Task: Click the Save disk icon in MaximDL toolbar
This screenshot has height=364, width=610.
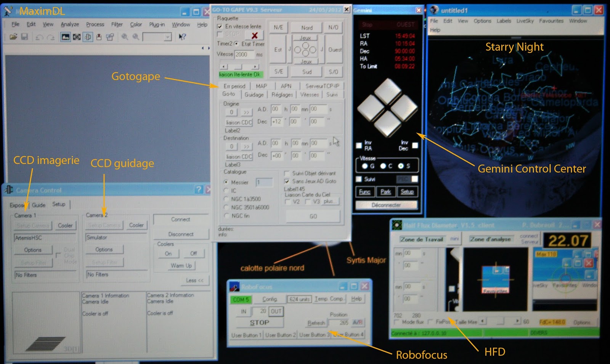Action: (24, 37)
